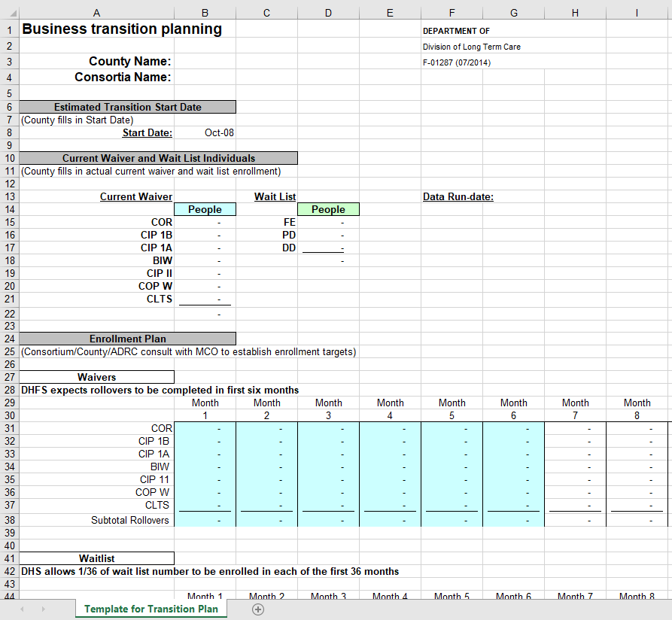Screen dimensions: 672x620
Task: Click the select-all corner triangle
Action: [14, 13]
